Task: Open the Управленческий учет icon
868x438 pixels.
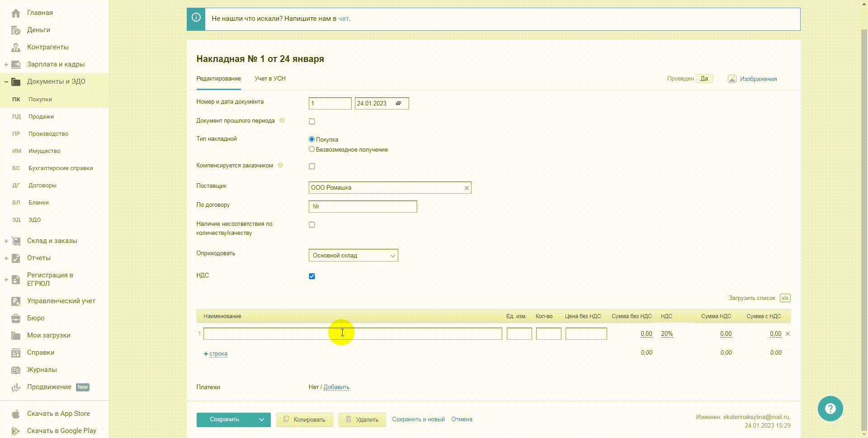Action: coord(16,301)
